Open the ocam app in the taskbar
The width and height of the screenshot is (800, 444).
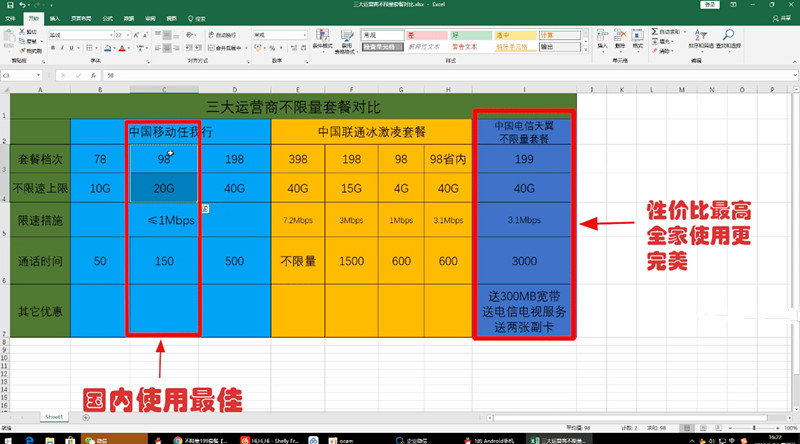point(341,440)
